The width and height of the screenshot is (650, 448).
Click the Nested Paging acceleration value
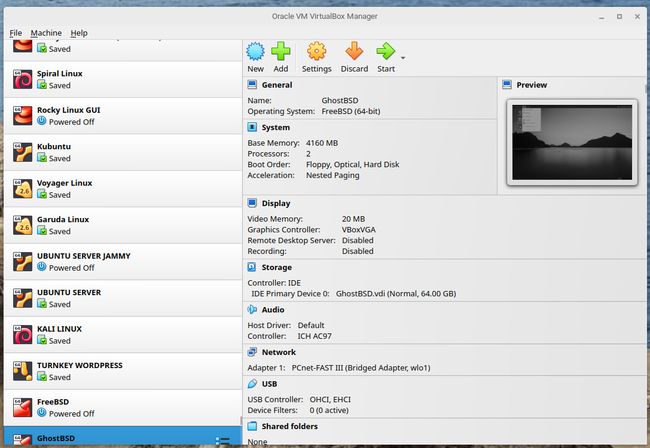click(x=332, y=175)
